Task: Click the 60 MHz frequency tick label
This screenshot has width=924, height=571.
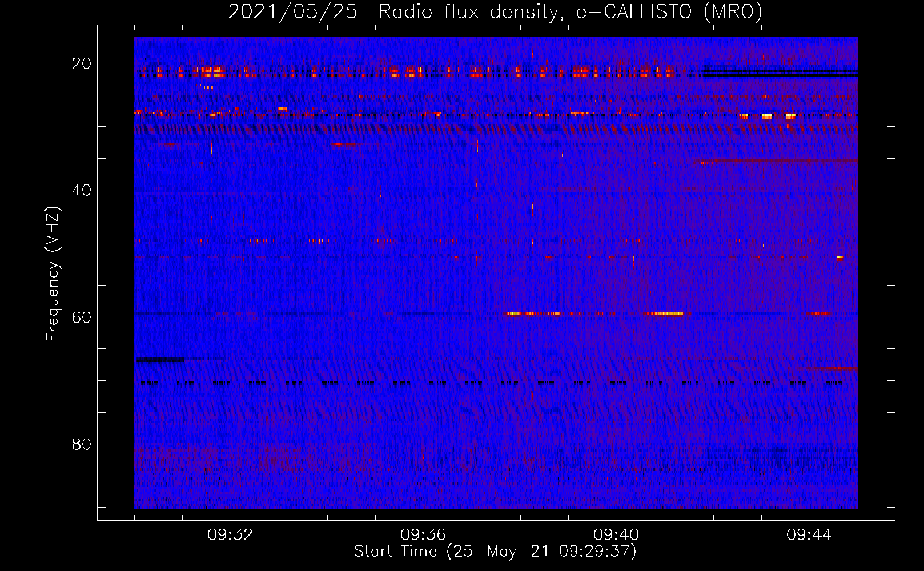Action: point(82,317)
